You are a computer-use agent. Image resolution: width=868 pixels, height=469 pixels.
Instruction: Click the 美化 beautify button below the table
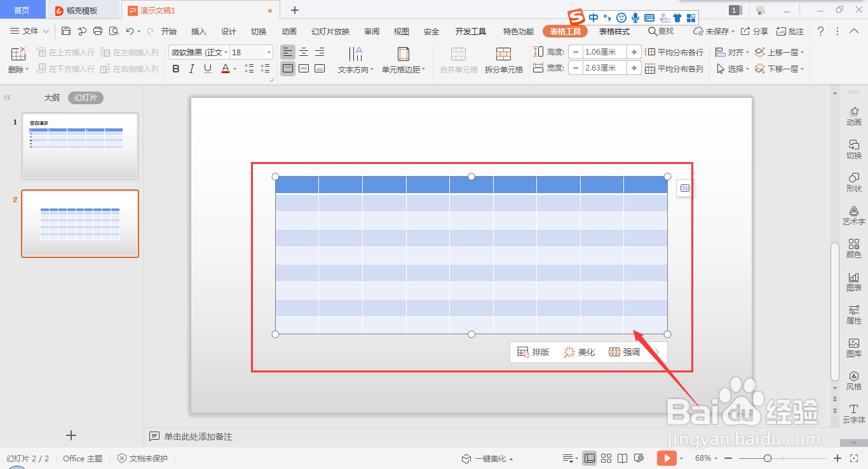click(579, 351)
